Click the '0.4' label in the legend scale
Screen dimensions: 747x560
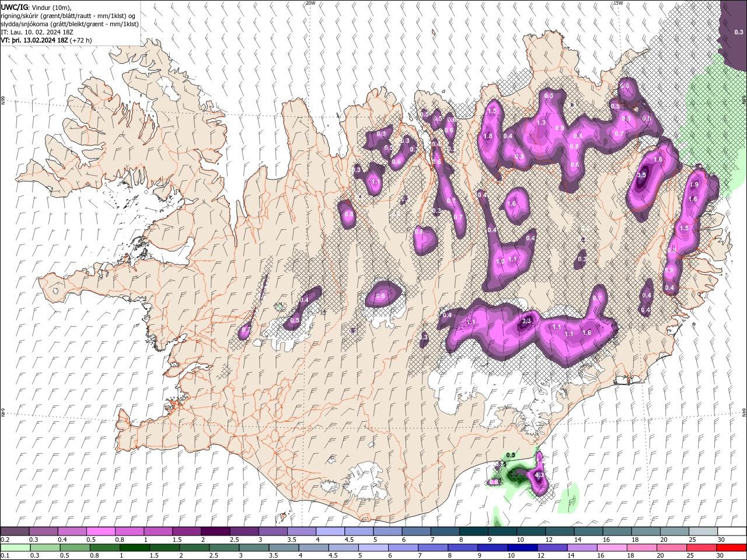pos(62,540)
